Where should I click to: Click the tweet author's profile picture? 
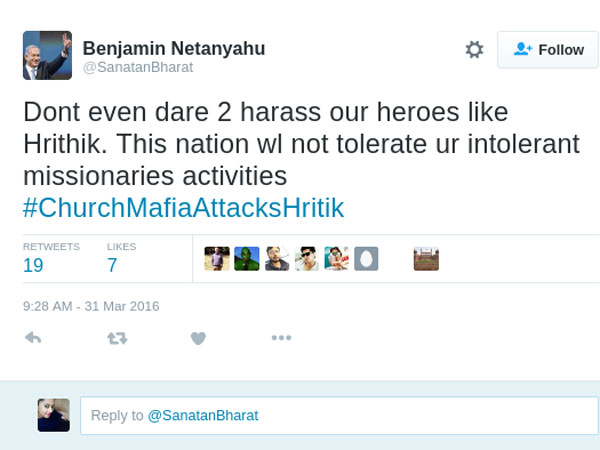click(x=47, y=55)
